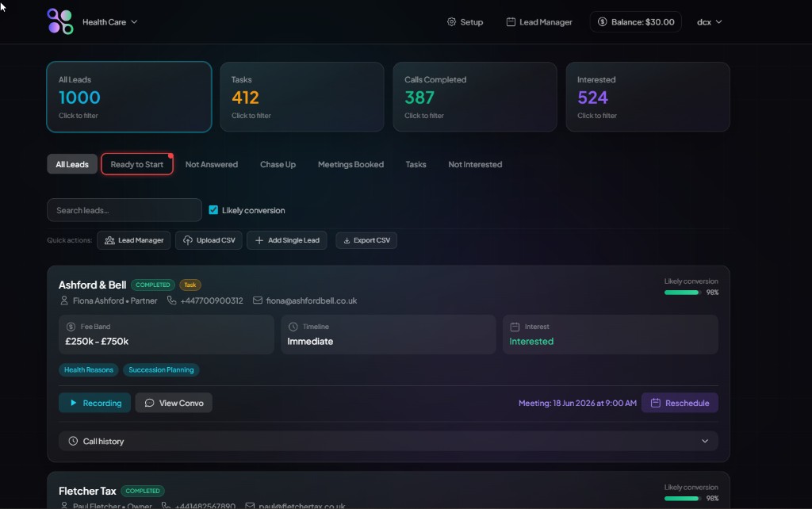
Task: Switch to Chase Up tab
Action: (278, 164)
